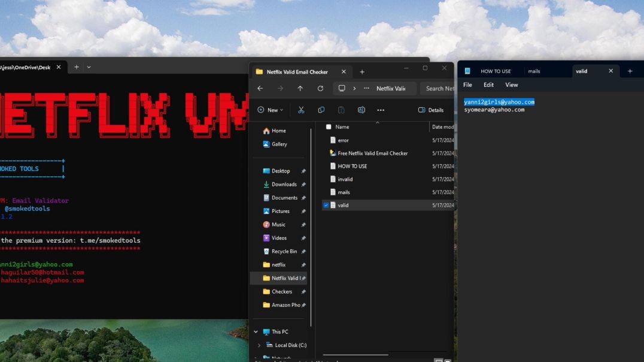Click the Cut scissors icon
The height and width of the screenshot is (362, 644).
[x=301, y=110]
